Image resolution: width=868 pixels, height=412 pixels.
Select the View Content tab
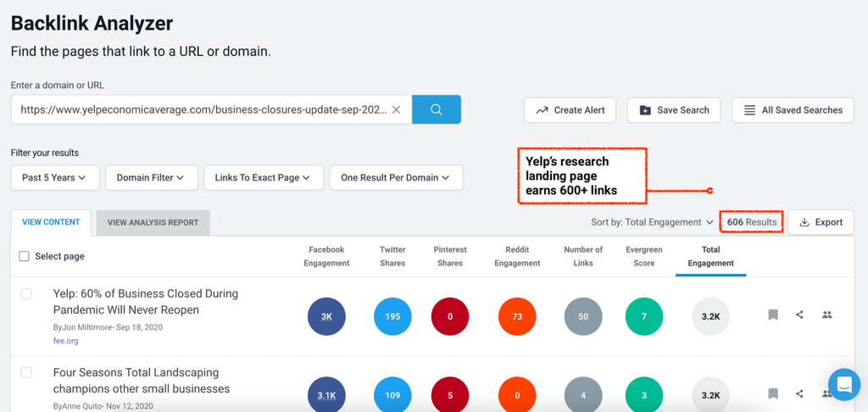[51, 222]
